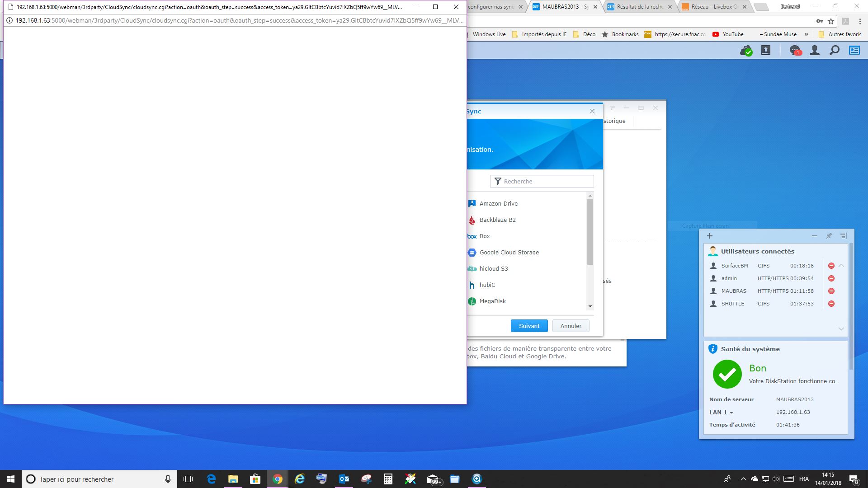868x488 pixels.
Task: Bookmark page with star icon
Action: click(x=831, y=21)
